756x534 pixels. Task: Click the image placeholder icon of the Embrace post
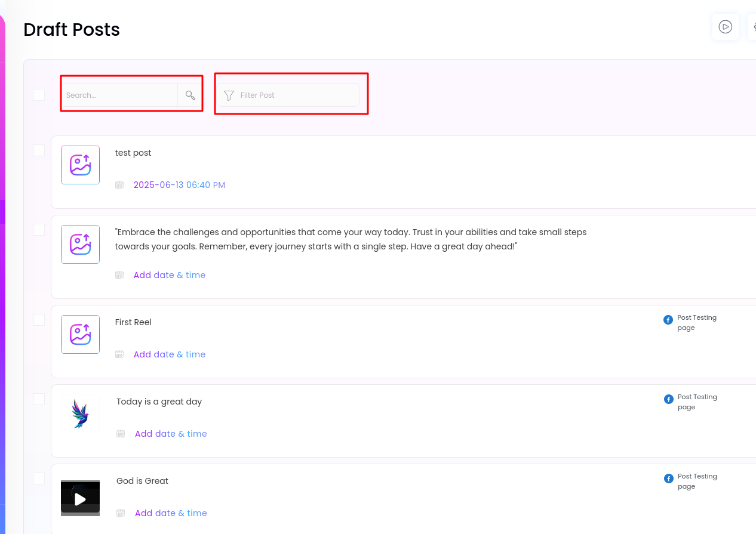point(81,244)
